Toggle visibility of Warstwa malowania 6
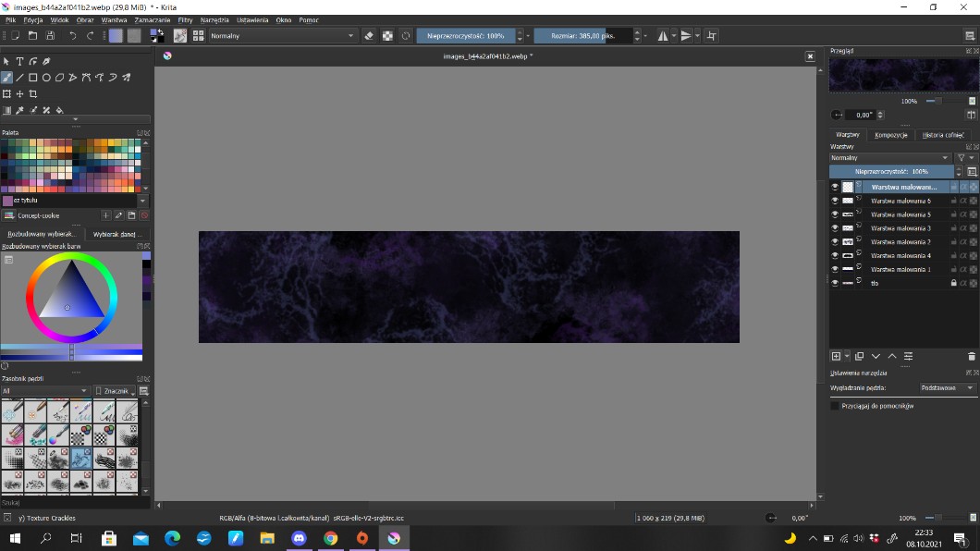Viewport: 980px width, 551px height. click(835, 201)
